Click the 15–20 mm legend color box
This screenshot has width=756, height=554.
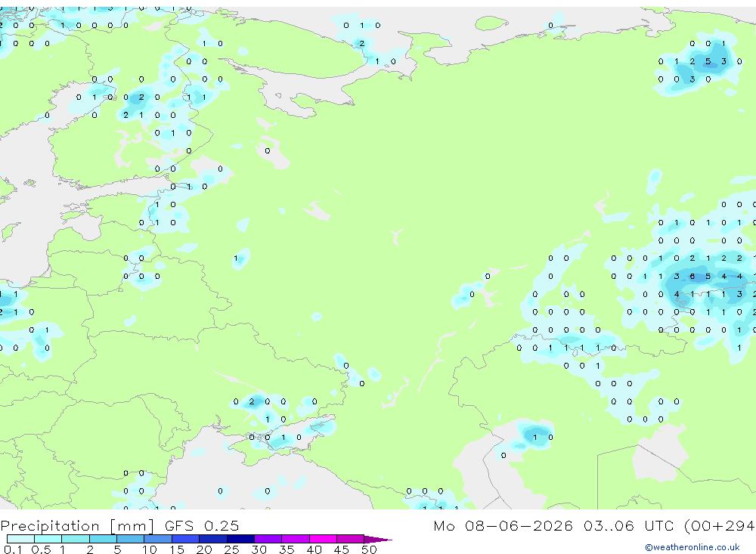[186, 539]
